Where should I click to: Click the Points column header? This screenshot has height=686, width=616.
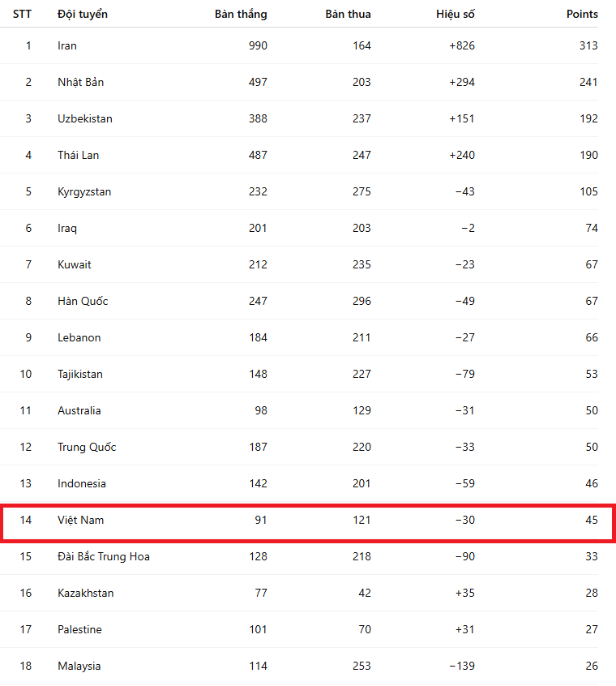[582, 15]
